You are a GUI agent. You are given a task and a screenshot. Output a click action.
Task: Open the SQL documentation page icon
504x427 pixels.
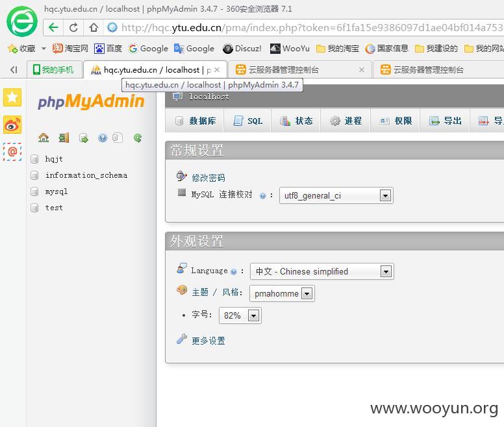coord(118,138)
